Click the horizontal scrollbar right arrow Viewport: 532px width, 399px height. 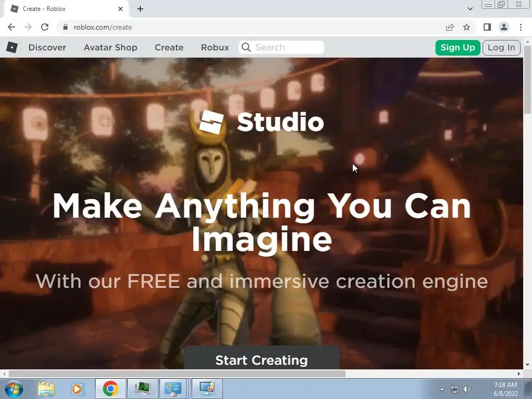pyautogui.click(x=519, y=374)
